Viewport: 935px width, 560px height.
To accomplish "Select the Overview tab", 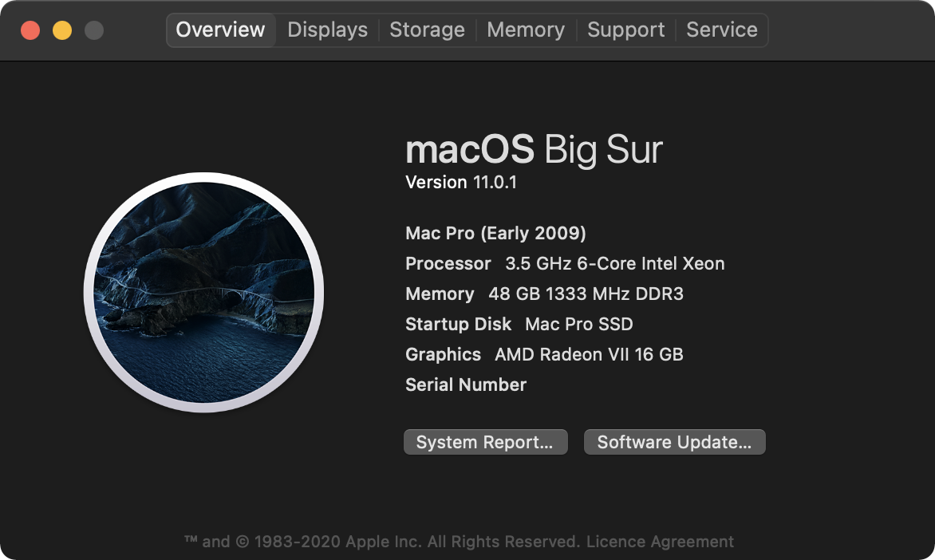I will (220, 30).
